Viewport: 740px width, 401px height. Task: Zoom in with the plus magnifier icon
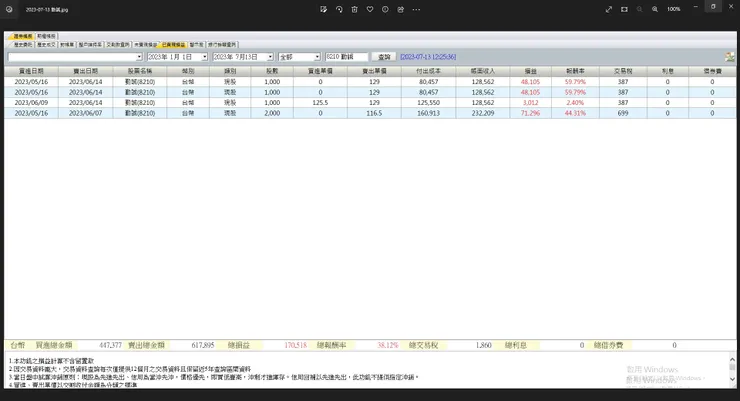pyautogui.click(x=655, y=9)
